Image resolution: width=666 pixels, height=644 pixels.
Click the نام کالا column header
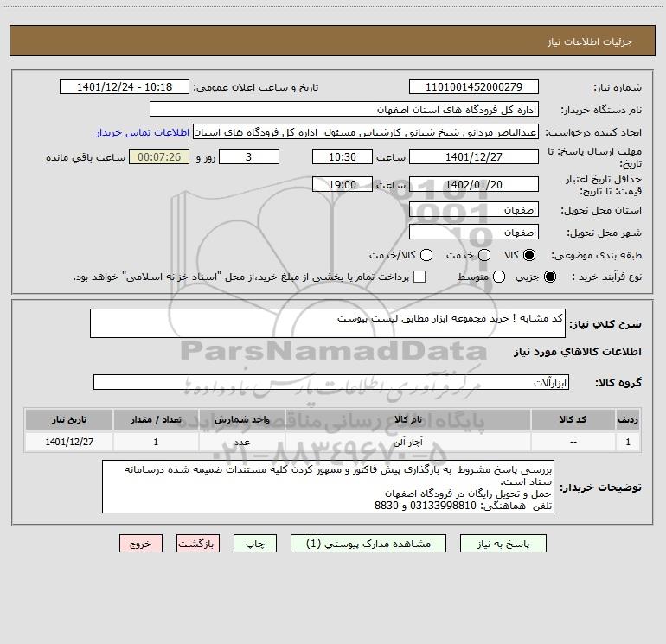pos(407,420)
